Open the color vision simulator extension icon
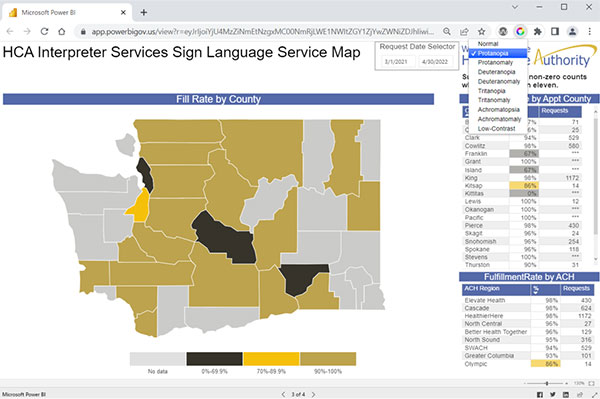 [520, 32]
